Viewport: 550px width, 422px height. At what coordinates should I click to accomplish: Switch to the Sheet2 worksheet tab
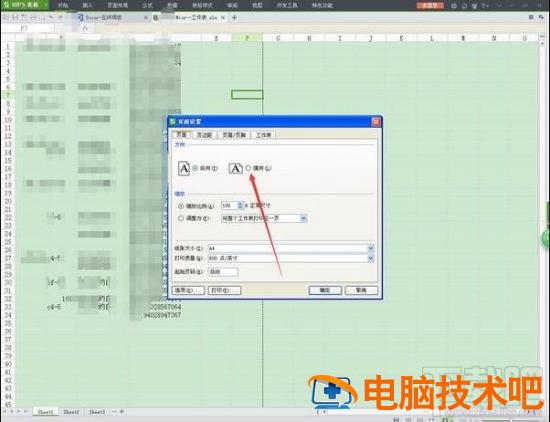[71, 412]
